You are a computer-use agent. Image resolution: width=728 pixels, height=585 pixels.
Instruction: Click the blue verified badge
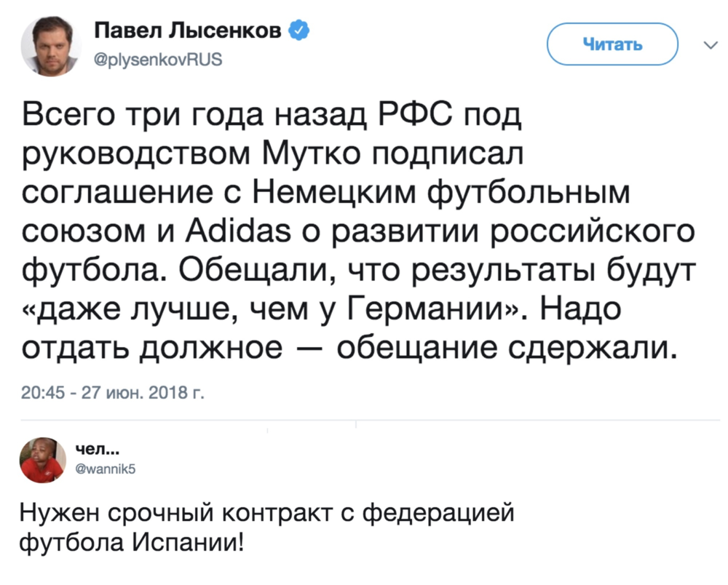point(300,31)
